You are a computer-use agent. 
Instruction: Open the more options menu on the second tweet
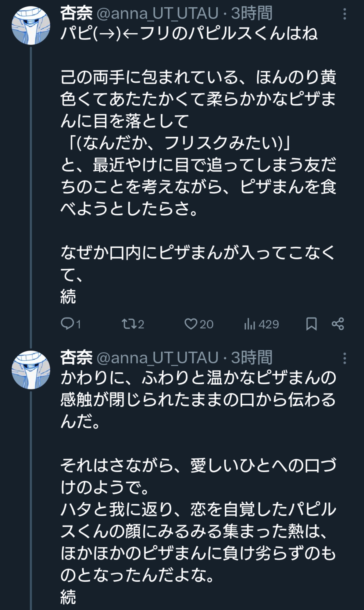[345, 358]
